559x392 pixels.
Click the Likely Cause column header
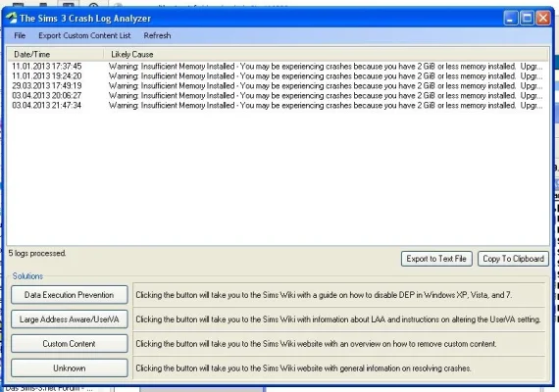coord(326,54)
